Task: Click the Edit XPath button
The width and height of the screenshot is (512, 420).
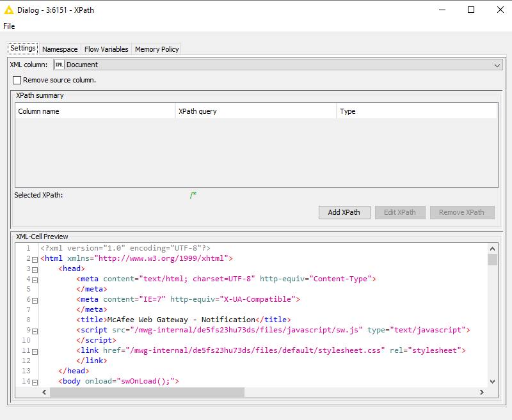Action: (x=400, y=212)
